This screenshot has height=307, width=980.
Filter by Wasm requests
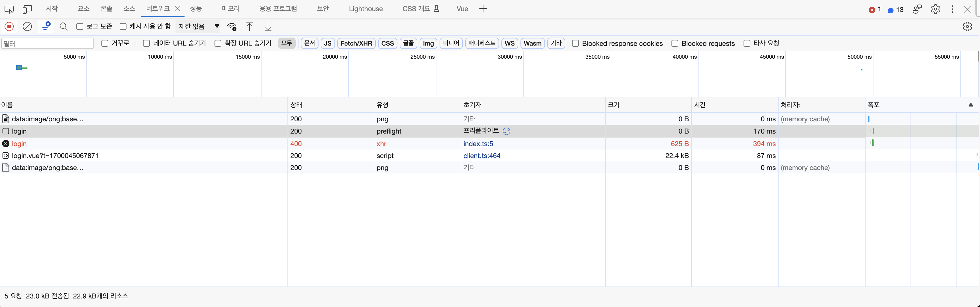coord(533,43)
